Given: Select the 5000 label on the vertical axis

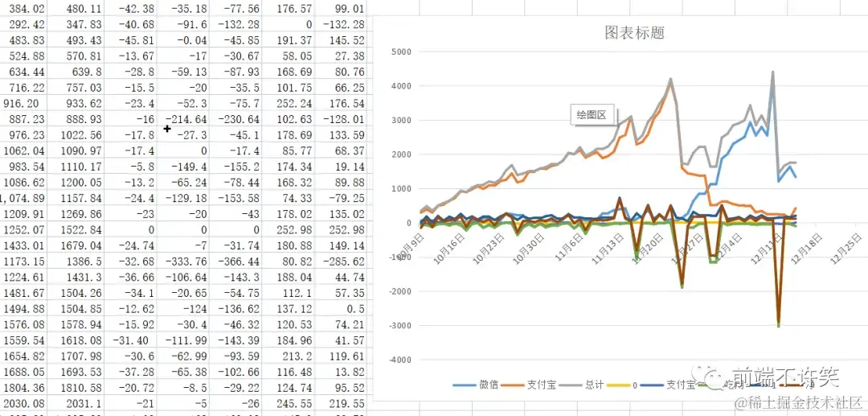Looking at the screenshot, I should [x=403, y=51].
